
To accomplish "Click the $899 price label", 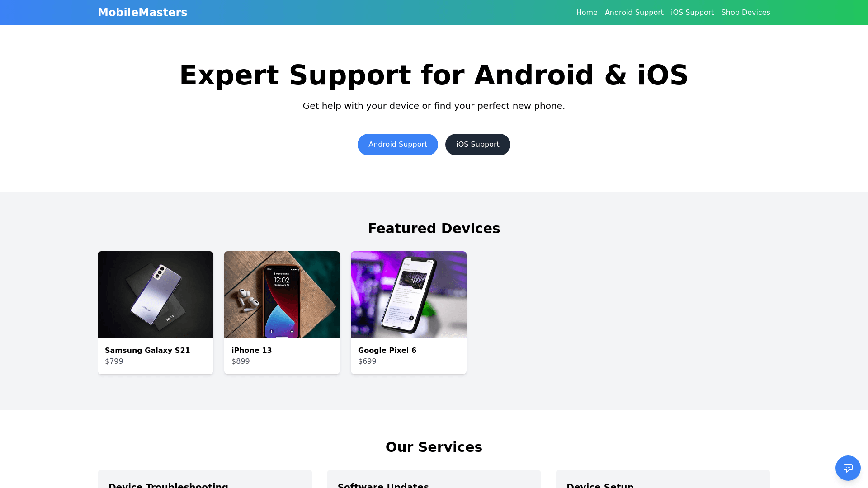I will [x=241, y=361].
